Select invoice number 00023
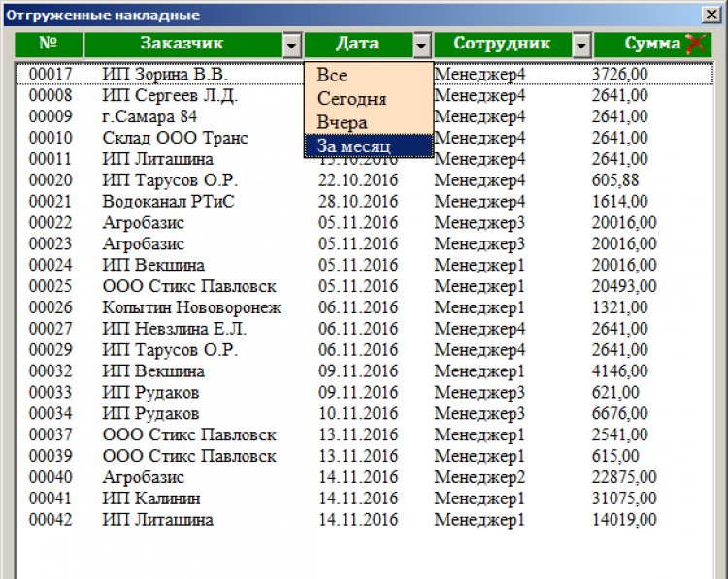The image size is (728, 579). (50, 243)
